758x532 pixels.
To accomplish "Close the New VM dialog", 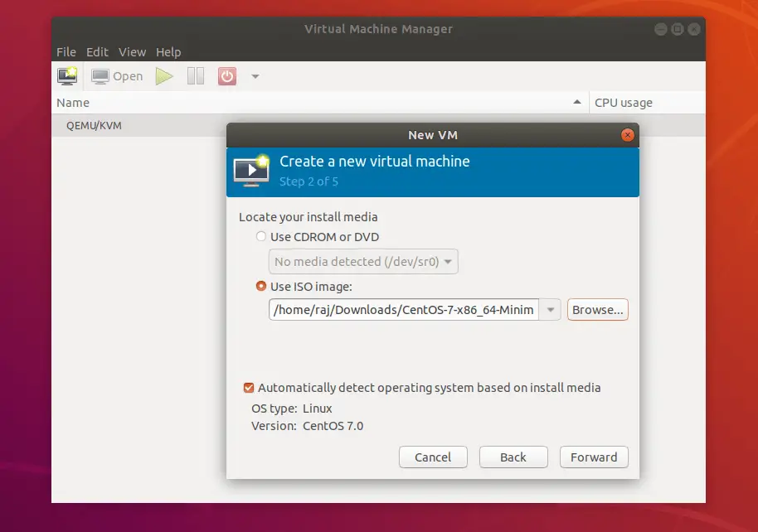I will (628, 135).
